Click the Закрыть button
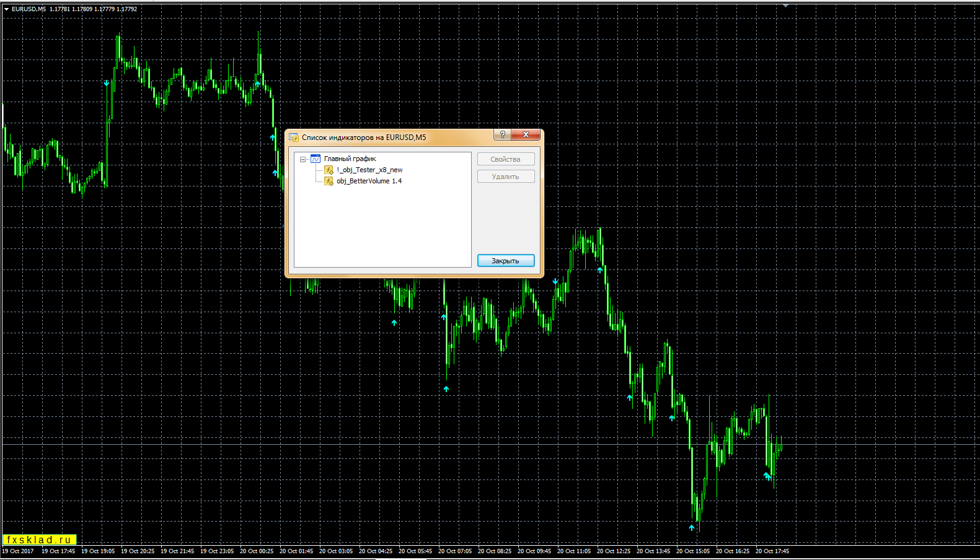This screenshot has width=980, height=560. point(506,261)
